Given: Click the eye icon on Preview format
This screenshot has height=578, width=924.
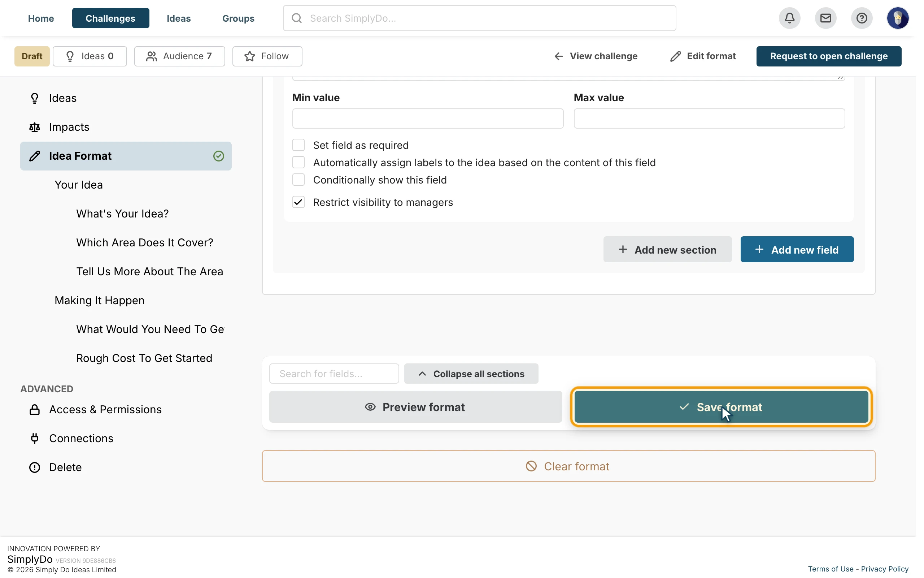Looking at the screenshot, I should (x=370, y=407).
